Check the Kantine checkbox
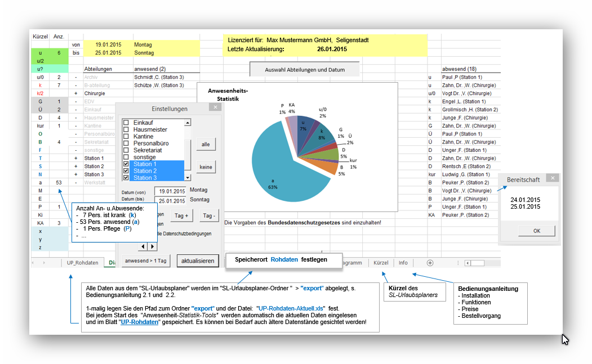Screen dimensions: 592x364 pyautogui.click(x=126, y=136)
